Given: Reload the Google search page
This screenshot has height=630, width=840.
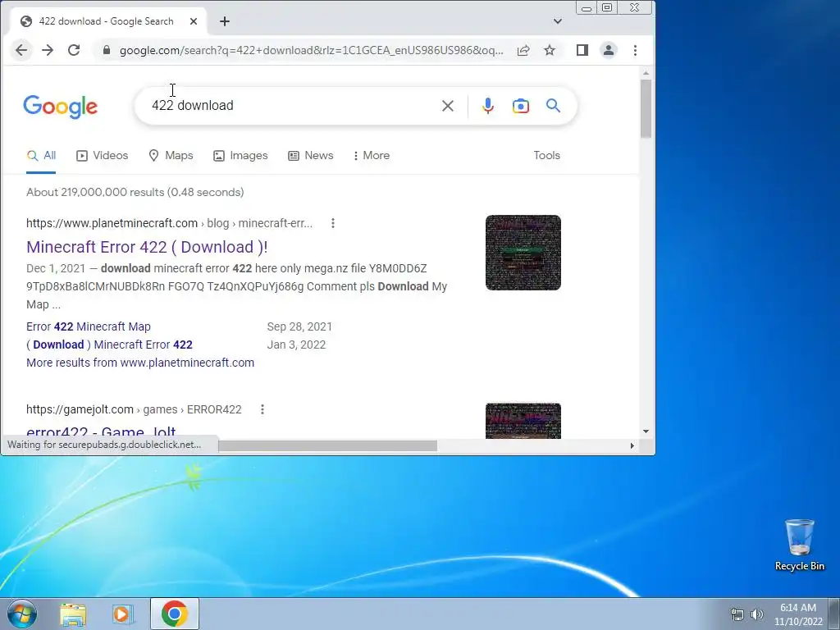Looking at the screenshot, I should pos(74,50).
